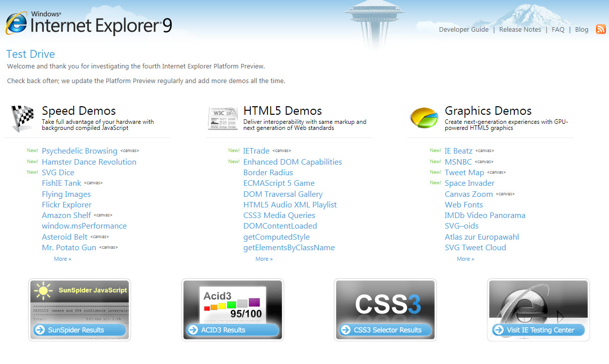Launch the Asteroid Belt demo

coord(64,237)
